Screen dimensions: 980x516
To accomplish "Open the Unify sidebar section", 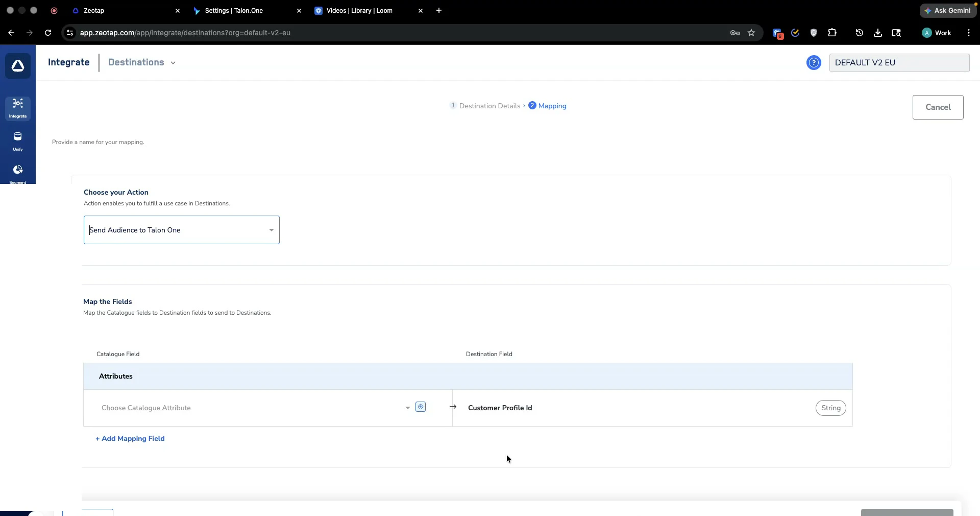I will 18,142.
